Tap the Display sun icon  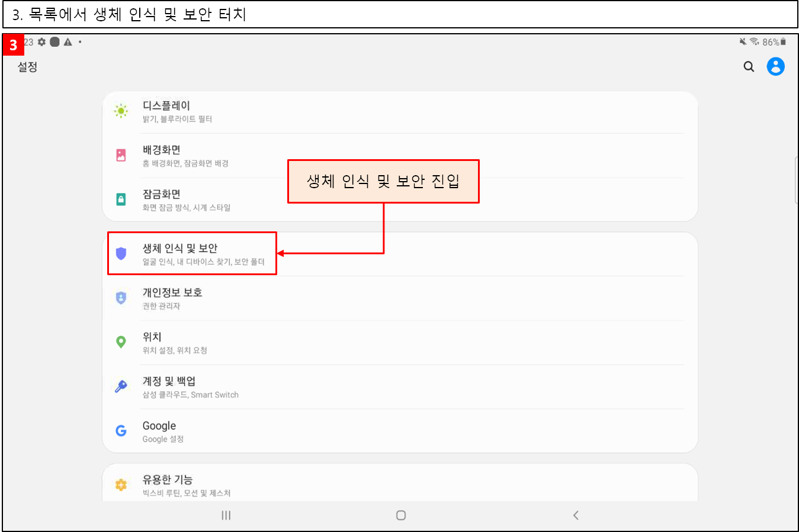click(x=121, y=111)
